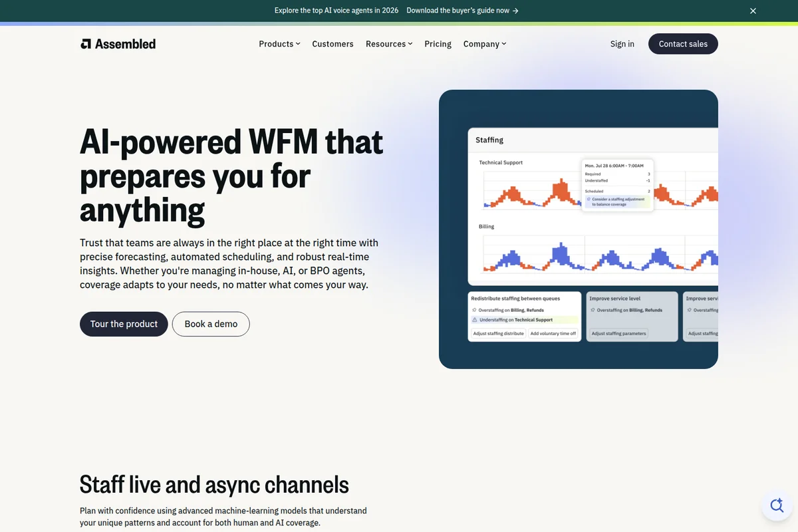Navigate to the Pricing page
This screenshot has width=798, height=532.
pos(438,44)
